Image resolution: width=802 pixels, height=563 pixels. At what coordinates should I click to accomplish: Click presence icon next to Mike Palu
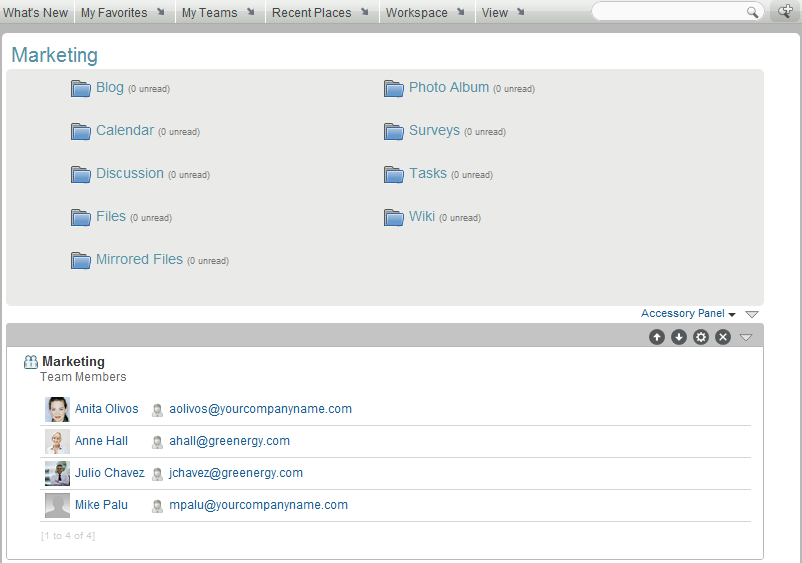tap(158, 506)
